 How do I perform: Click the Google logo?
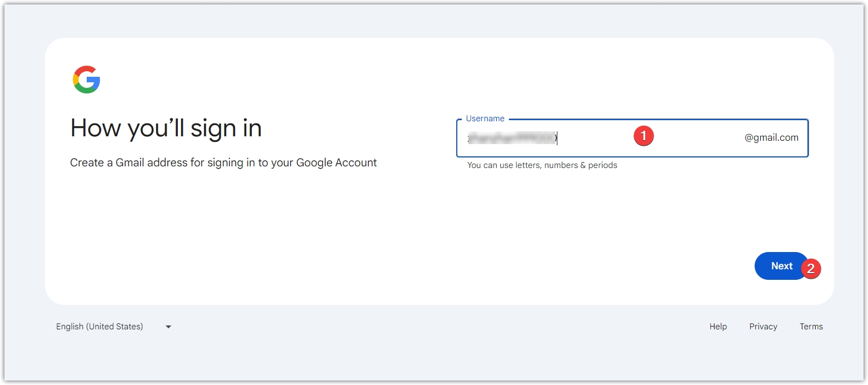pos(86,80)
